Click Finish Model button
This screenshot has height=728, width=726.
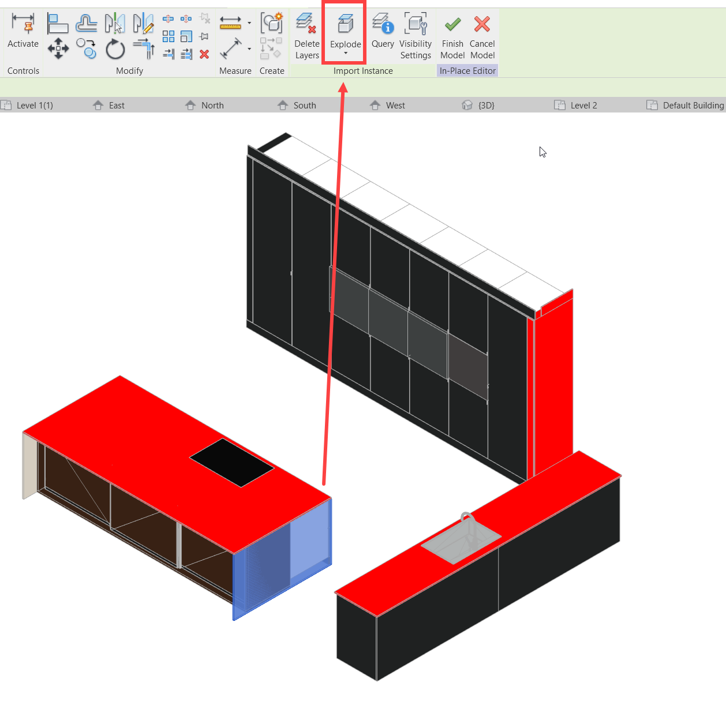point(452,36)
